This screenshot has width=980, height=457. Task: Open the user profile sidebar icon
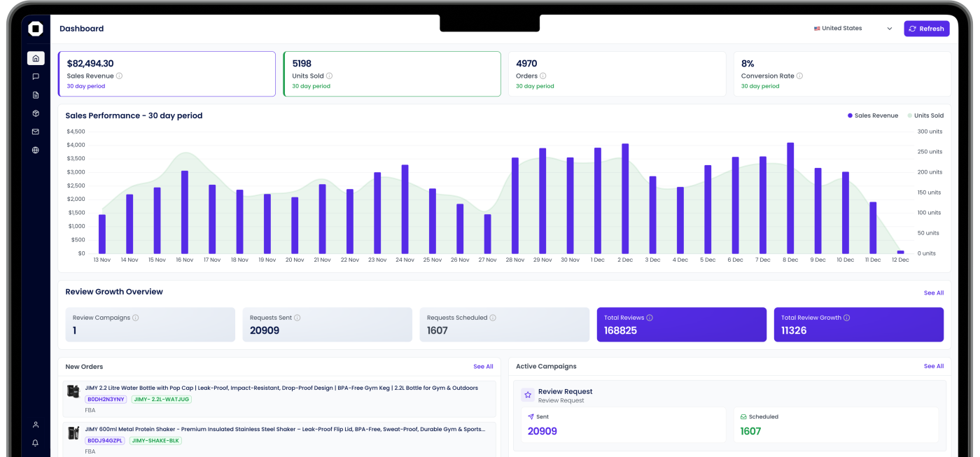point(36,425)
